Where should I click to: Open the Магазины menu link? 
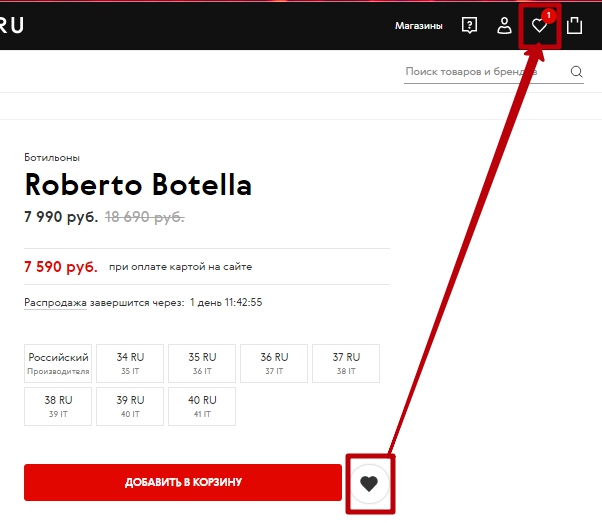click(419, 26)
